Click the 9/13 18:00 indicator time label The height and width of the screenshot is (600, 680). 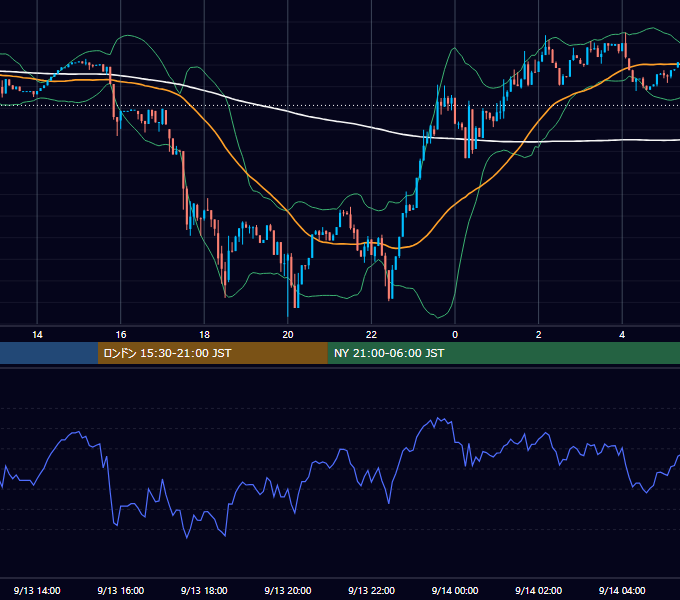[x=204, y=590]
